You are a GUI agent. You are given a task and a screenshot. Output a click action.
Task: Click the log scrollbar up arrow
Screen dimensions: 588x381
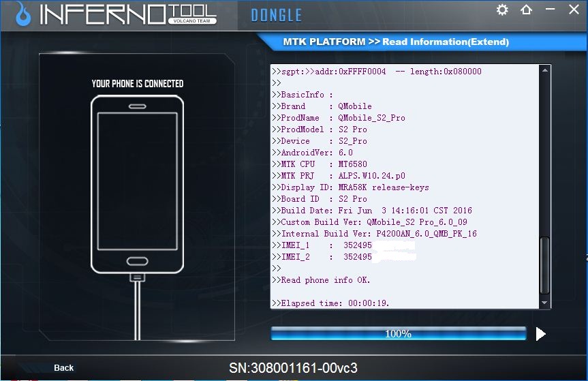[545, 70]
